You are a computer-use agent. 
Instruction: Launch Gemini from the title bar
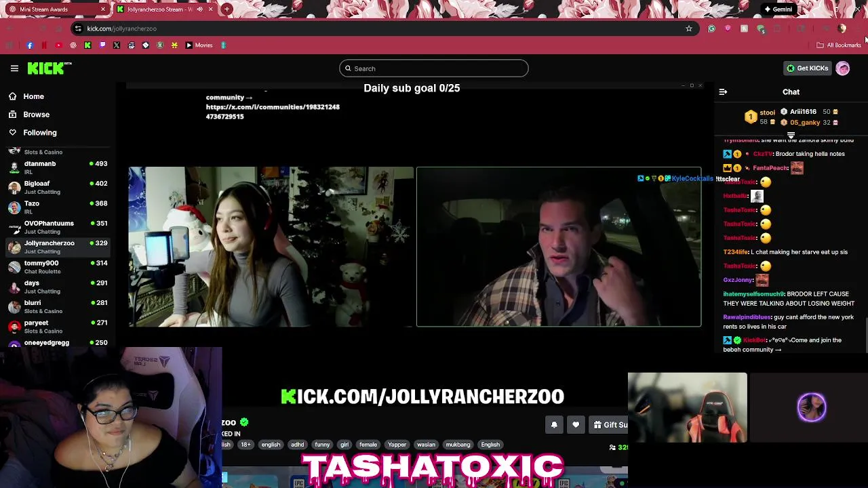[778, 9]
